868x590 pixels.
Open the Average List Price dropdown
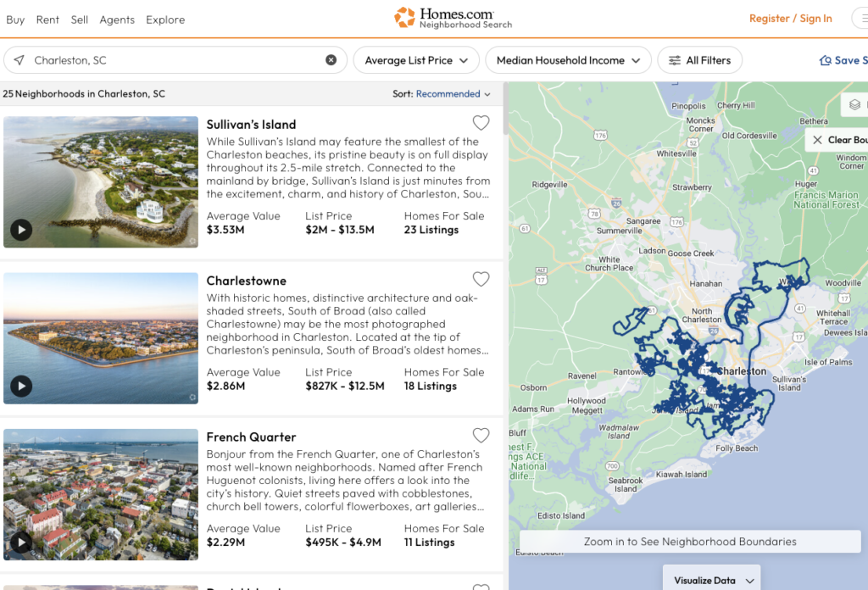416,60
